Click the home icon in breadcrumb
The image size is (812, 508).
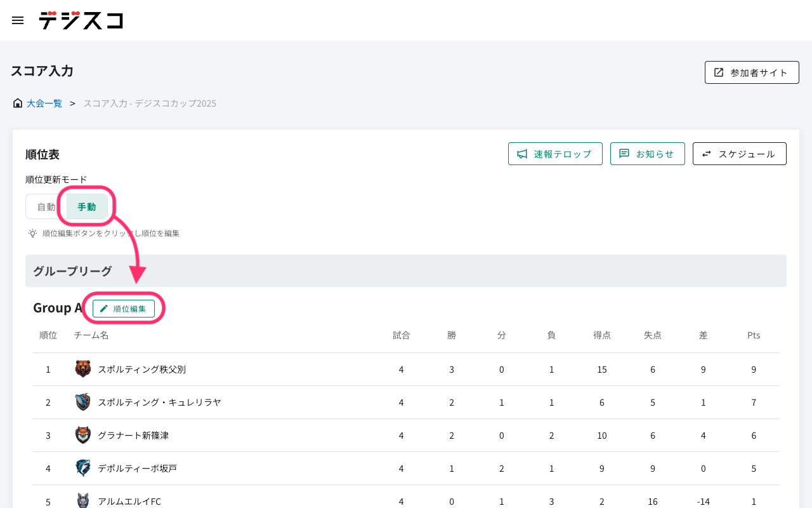(18, 103)
